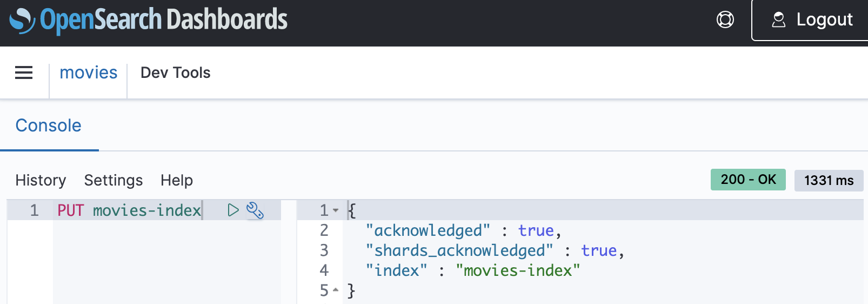Open the help lifebuoy icon in header
The image size is (868, 304).
(725, 20)
